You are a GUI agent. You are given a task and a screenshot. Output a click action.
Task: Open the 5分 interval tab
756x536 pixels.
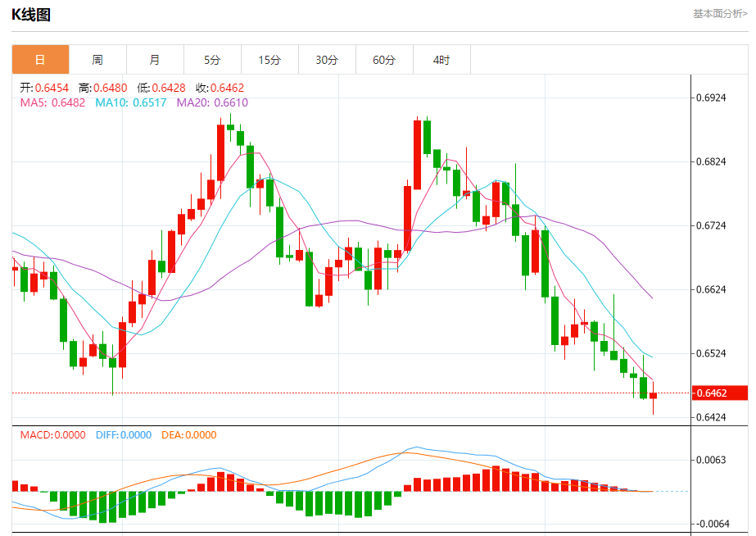[212, 60]
